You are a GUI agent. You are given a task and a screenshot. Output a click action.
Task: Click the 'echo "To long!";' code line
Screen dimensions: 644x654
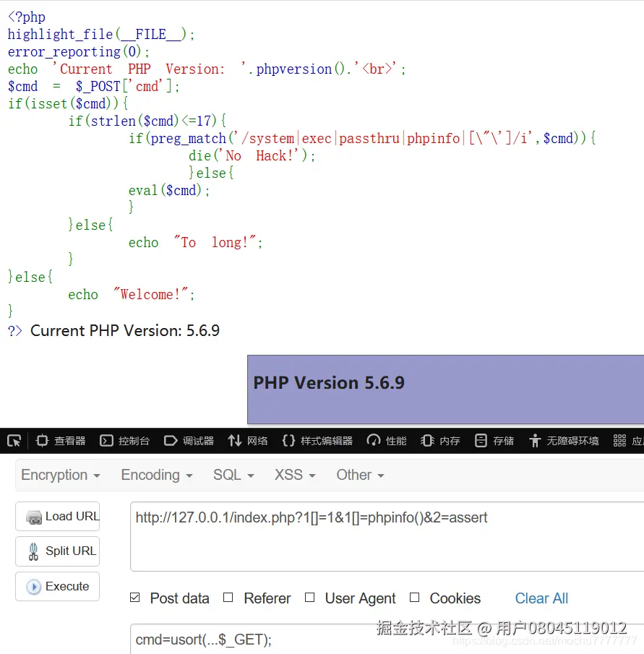point(196,243)
